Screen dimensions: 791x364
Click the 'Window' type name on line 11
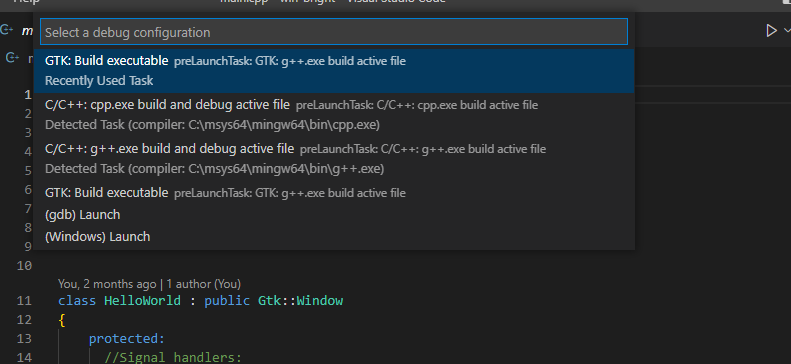pos(320,301)
